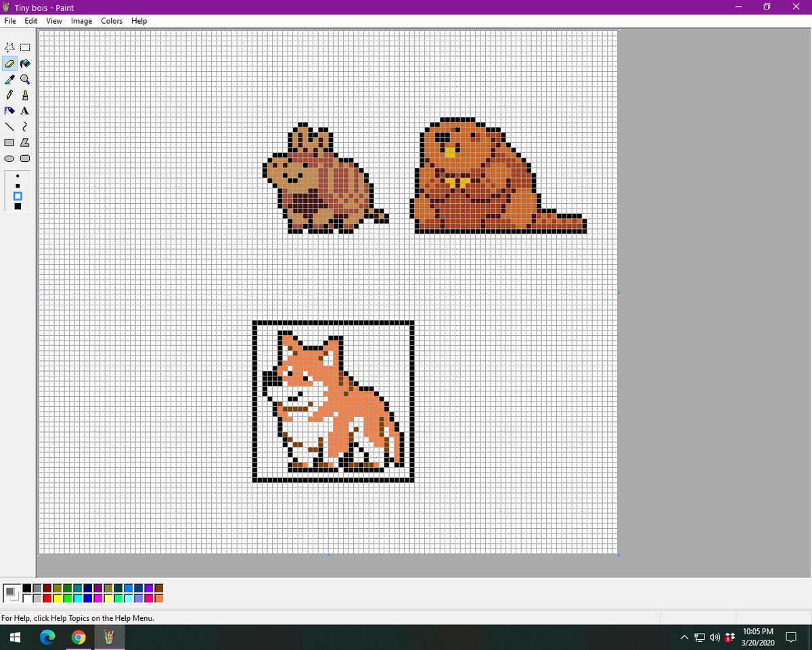Select the straight Line tool
This screenshot has width=812, height=650.
click(9, 127)
